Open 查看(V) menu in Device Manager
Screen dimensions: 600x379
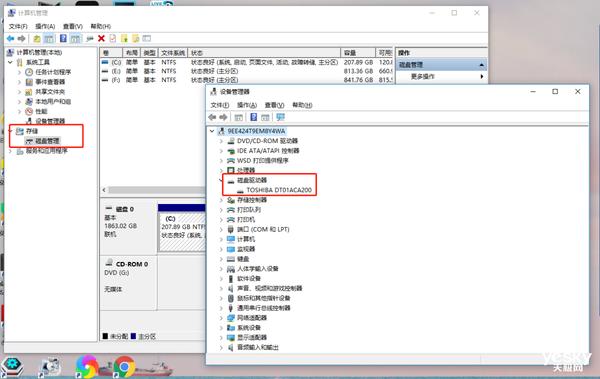coord(274,105)
